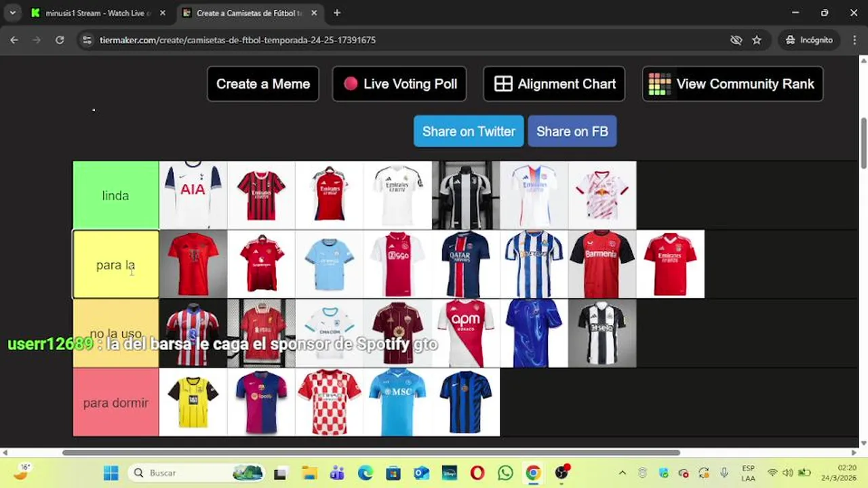Viewport: 868px width, 488px height.
Task: Click the red 'para dormir' tier label
Action: tap(115, 403)
